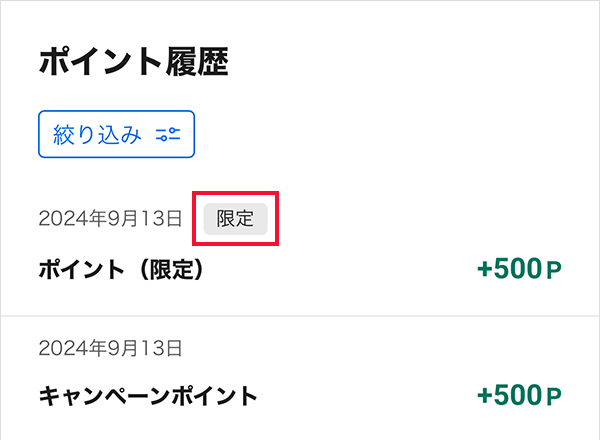Click the P symbol beside first +500

tap(554, 271)
